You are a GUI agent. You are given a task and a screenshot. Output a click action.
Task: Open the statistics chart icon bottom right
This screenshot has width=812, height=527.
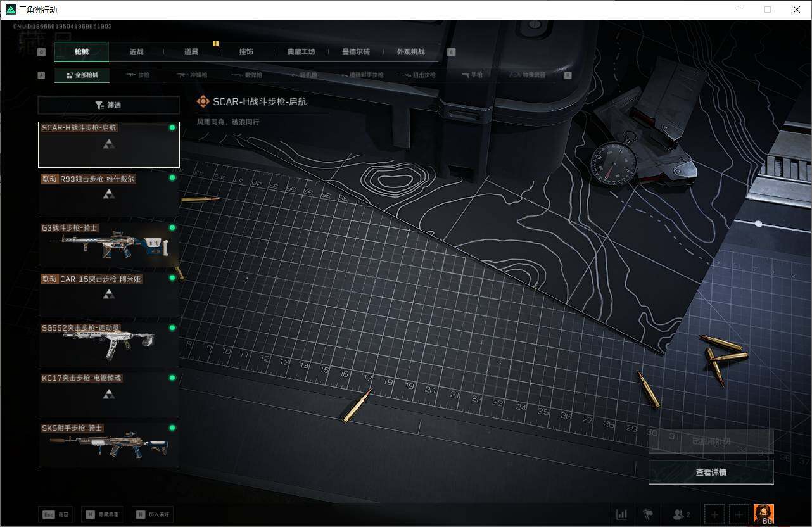[621, 514]
